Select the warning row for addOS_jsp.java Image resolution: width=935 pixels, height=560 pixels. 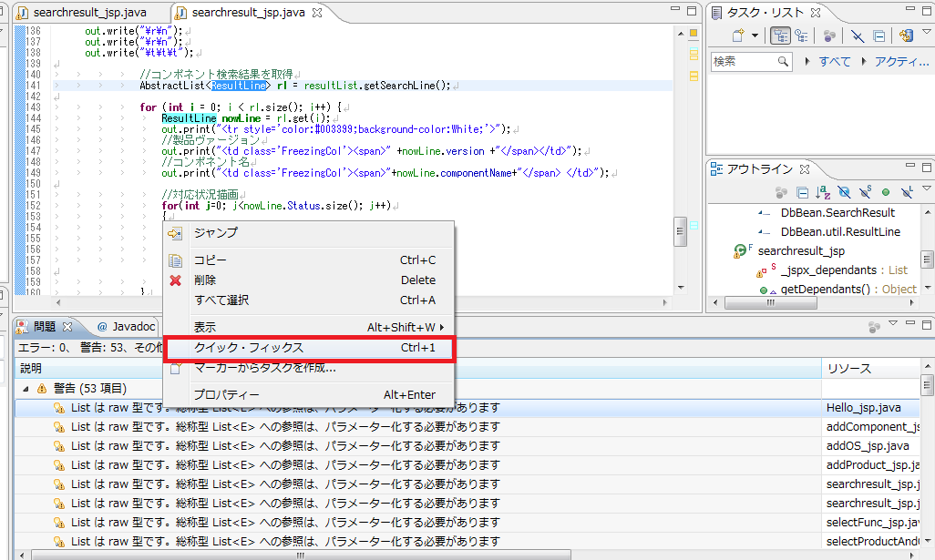point(467,446)
